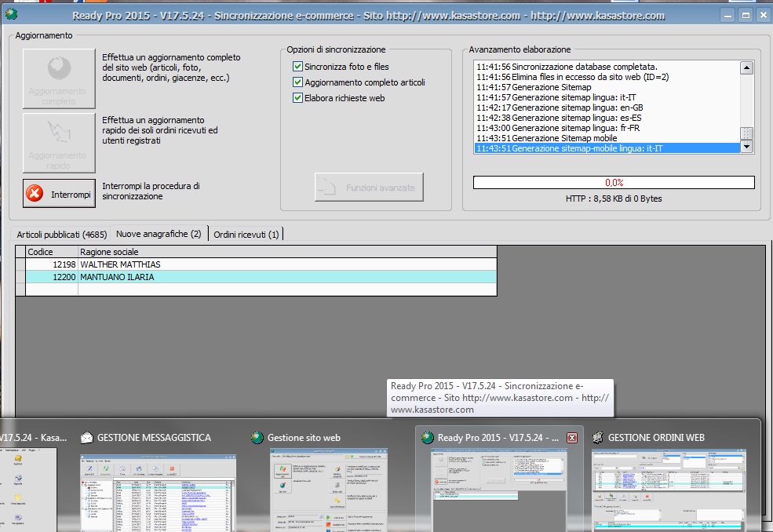This screenshot has height=532, width=773.
Task: Select log entry sitemap lingua: fr-FR
Action: 607,128
